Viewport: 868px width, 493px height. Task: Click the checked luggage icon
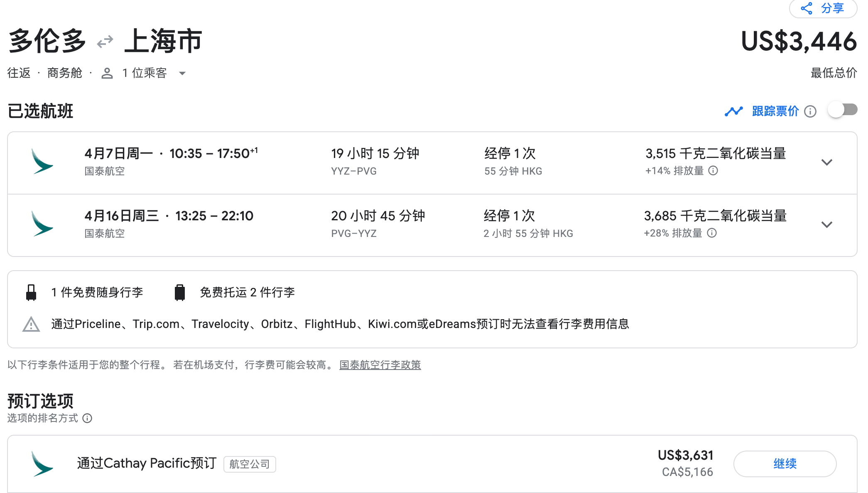pyautogui.click(x=180, y=293)
